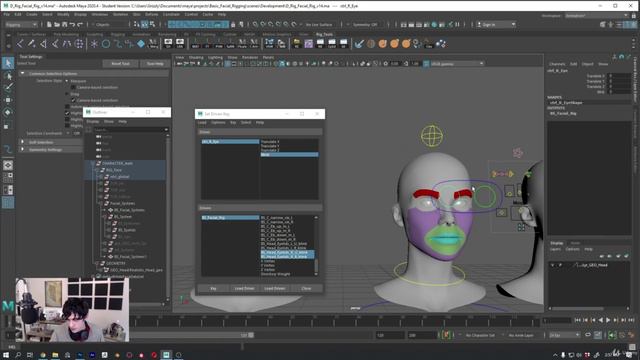The width and height of the screenshot is (640, 360).
Task: Open the sRGB gamma view transform dropdown
Action: pyautogui.click(x=457, y=64)
